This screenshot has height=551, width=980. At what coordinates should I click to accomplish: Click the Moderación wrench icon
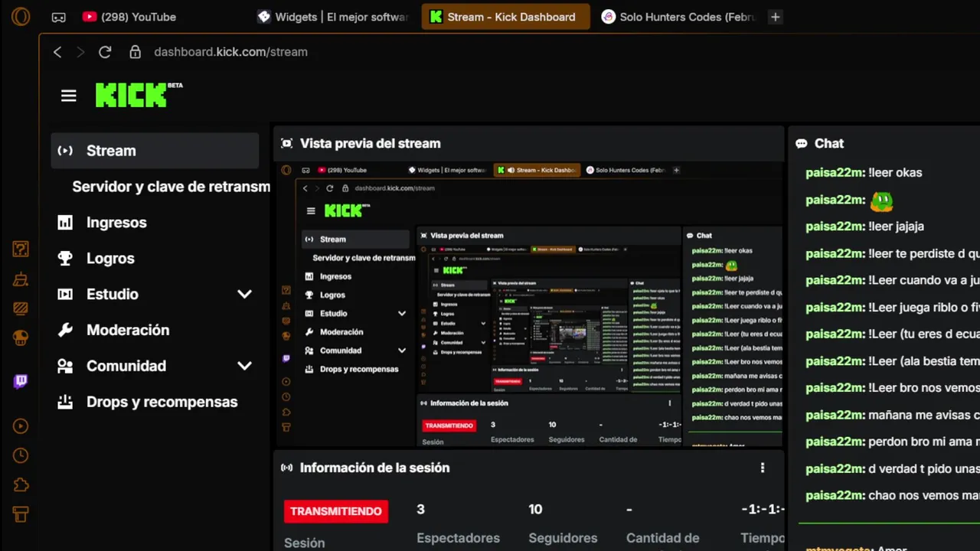pyautogui.click(x=65, y=330)
